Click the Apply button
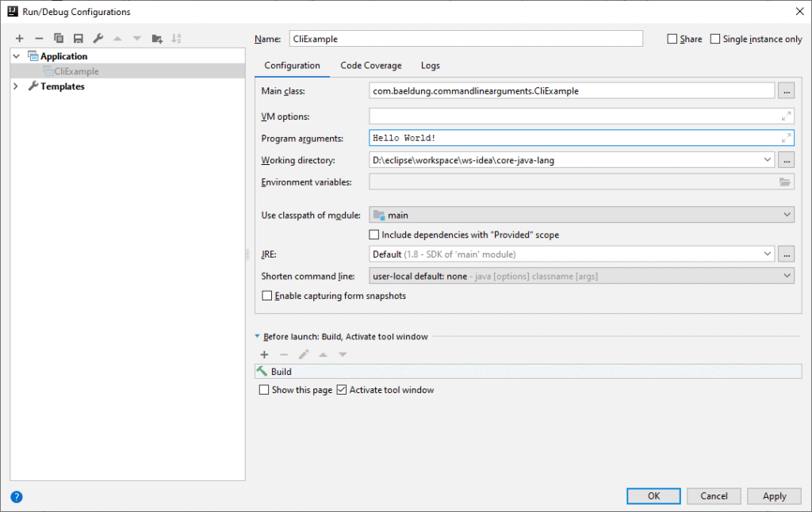The height and width of the screenshot is (512, 812). (x=774, y=496)
